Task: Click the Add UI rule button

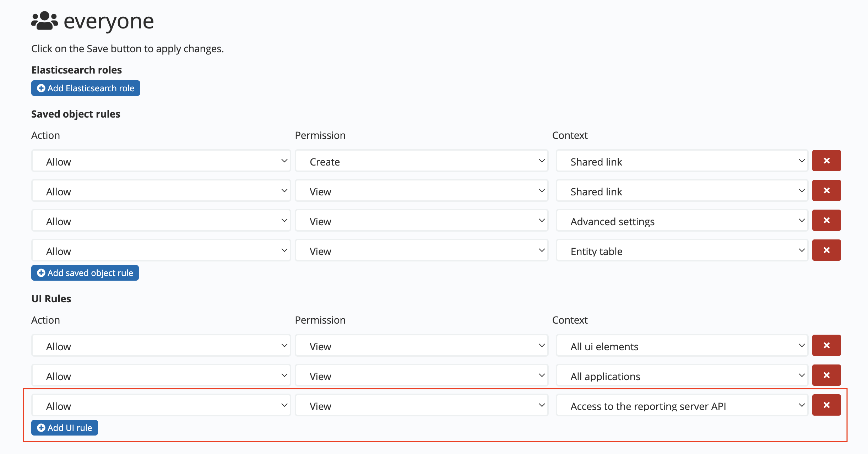Action: 64,428
